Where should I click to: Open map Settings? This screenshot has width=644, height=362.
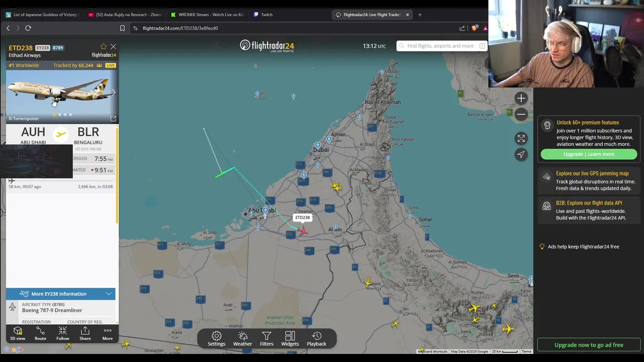point(216,339)
